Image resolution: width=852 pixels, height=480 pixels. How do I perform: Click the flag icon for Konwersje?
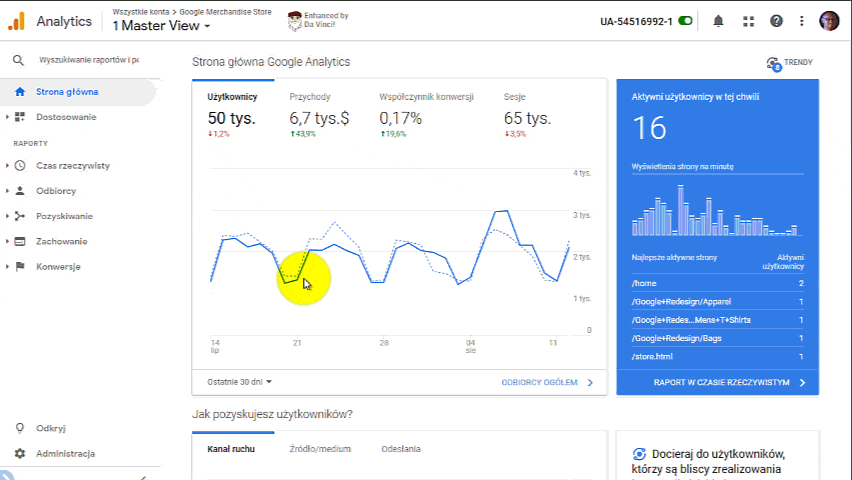point(20,267)
